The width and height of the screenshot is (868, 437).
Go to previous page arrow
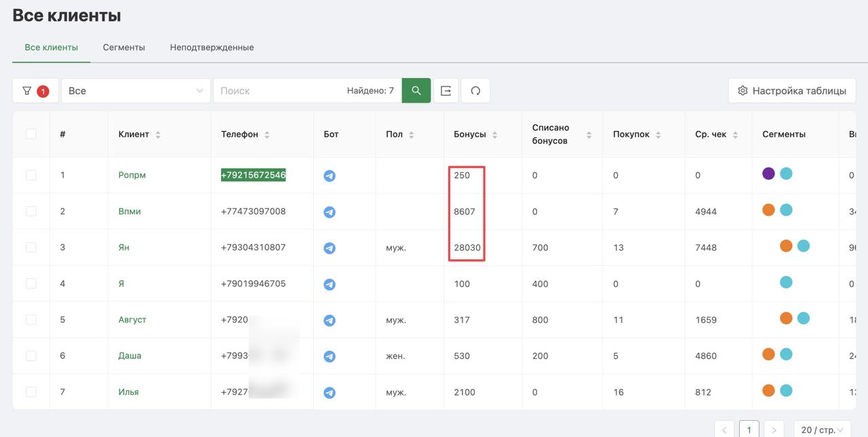tap(724, 430)
